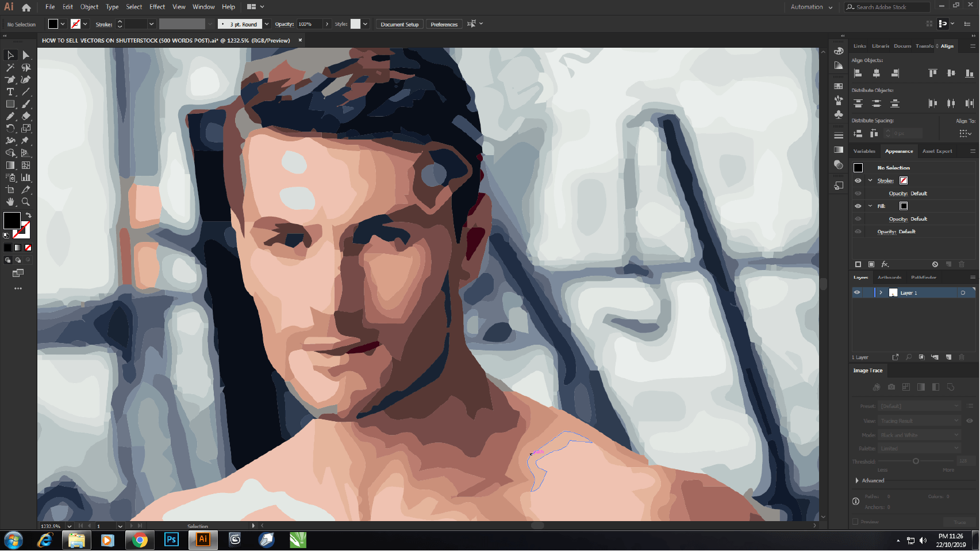This screenshot has width=980, height=551.
Task: Swap fill and stroke colors
Action: coord(28,215)
